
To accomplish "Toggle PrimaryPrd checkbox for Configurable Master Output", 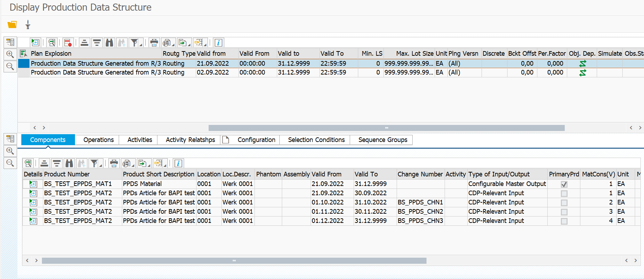I will coord(564,184).
